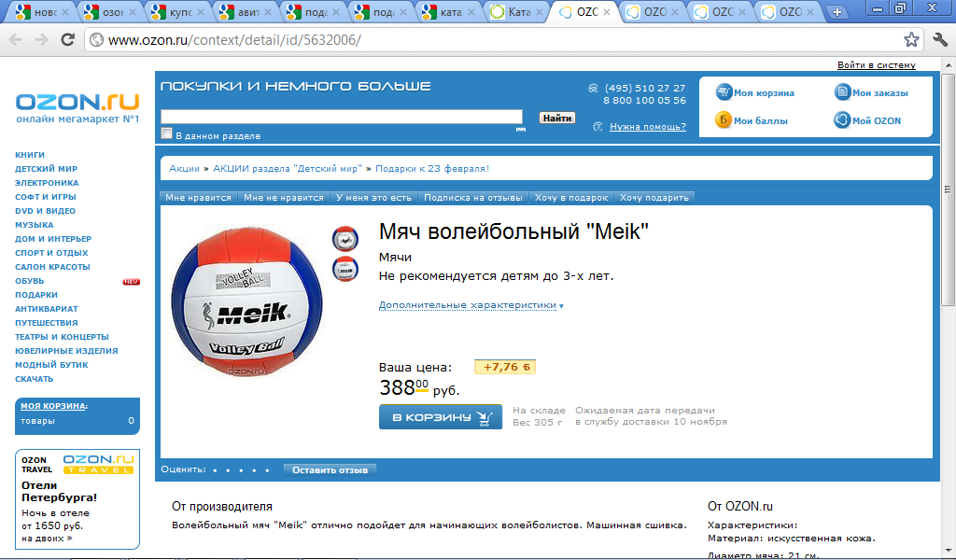Rate with the first rating dot
This screenshot has height=560, width=956.
click(x=215, y=470)
